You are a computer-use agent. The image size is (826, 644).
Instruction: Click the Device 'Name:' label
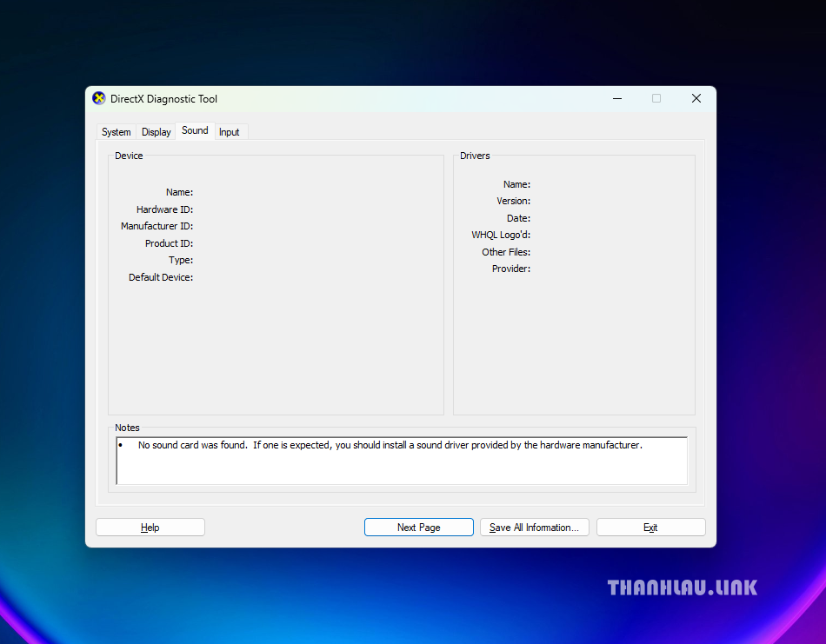click(x=180, y=192)
